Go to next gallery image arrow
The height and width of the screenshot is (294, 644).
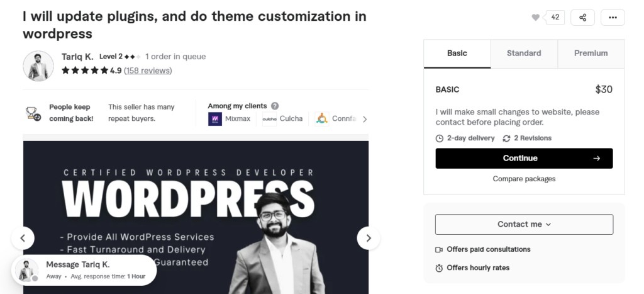point(369,238)
